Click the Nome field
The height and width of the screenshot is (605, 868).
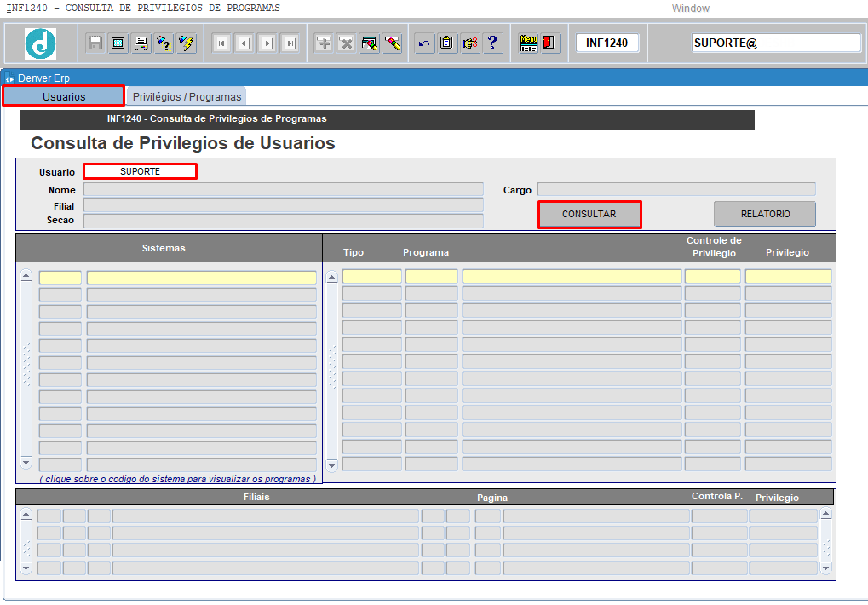284,190
